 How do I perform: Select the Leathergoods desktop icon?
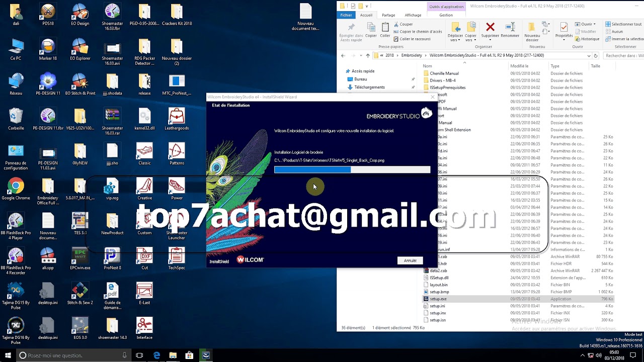click(177, 120)
